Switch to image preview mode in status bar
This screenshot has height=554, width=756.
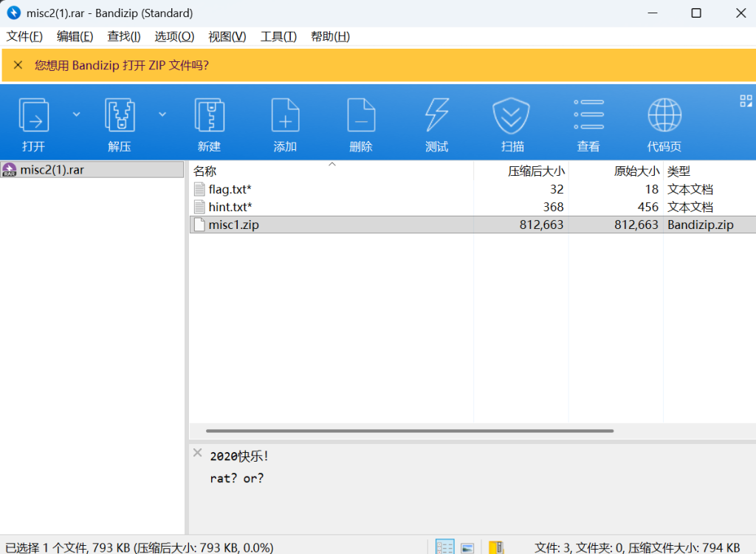coord(467,547)
